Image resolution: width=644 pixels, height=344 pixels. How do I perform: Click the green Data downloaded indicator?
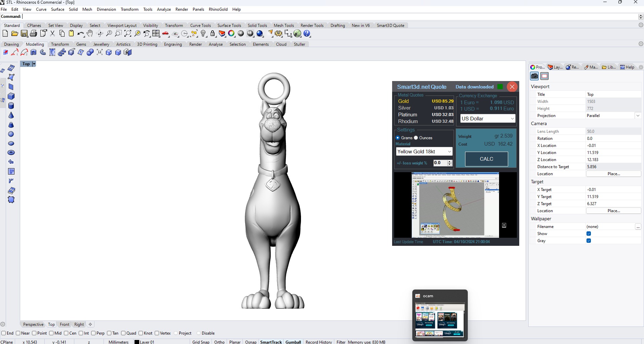point(500,87)
